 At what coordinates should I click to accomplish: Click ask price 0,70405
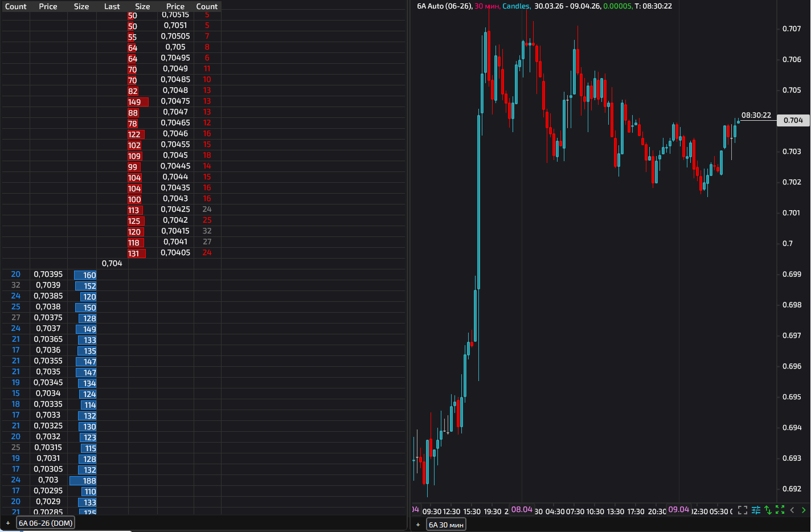click(175, 252)
